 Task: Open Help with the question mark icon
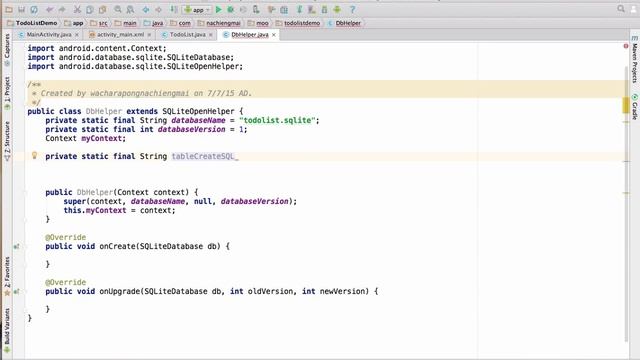tap(353, 9)
